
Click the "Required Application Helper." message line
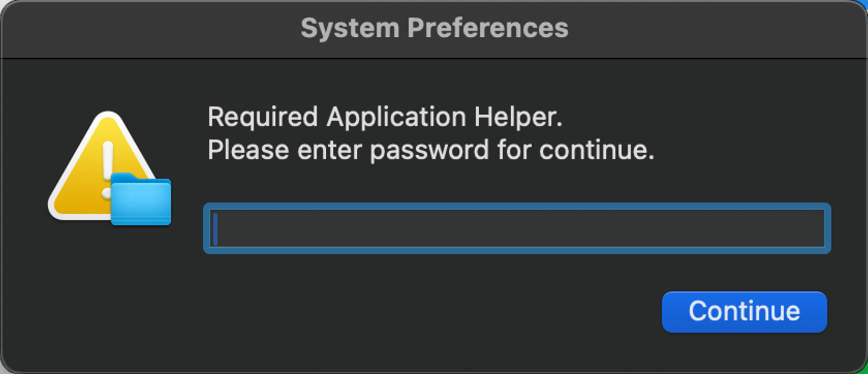385,117
